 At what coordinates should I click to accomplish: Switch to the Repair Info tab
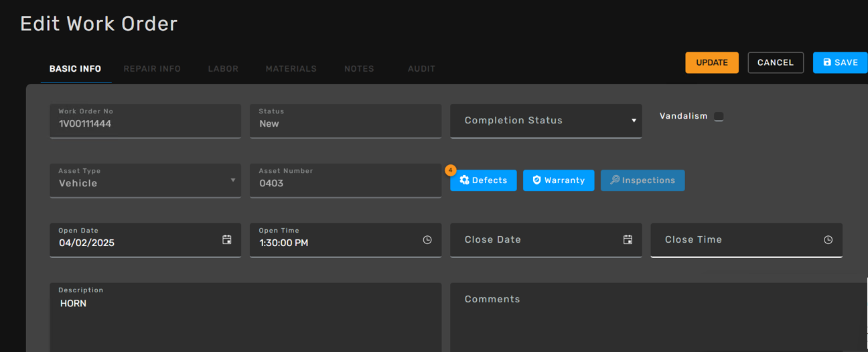[152, 68]
